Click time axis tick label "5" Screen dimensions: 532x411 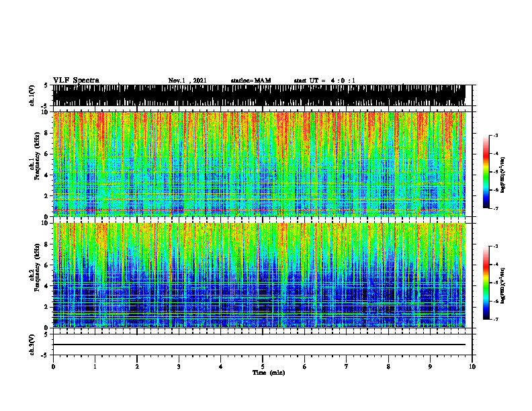[x=263, y=367]
